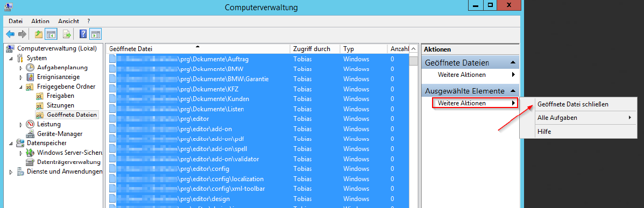Click the Up one level folder icon
Image resolution: width=644 pixels, height=208 pixels.
pos(39,34)
